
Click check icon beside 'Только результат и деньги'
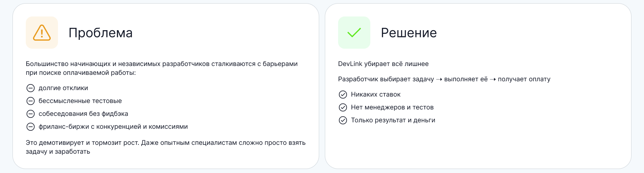[343, 120]
